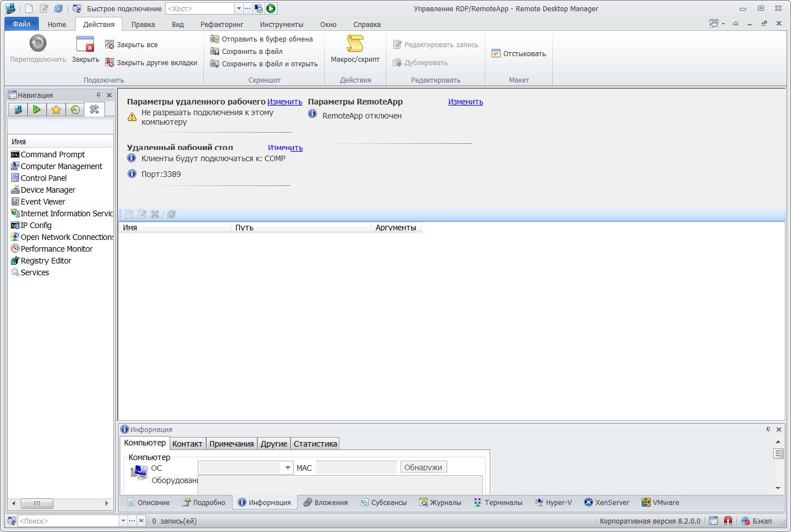Switch to the Статистика tab

[x=315, y=444]
